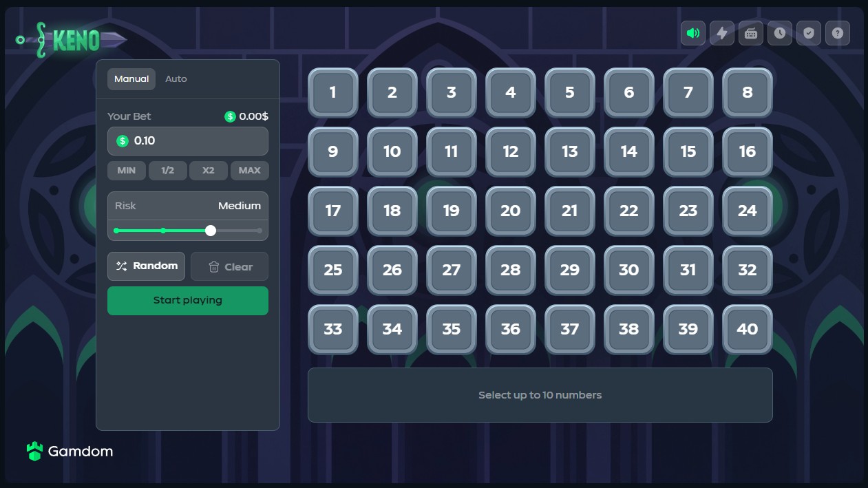Tap the 28 number tile

(x=511, y=270)
